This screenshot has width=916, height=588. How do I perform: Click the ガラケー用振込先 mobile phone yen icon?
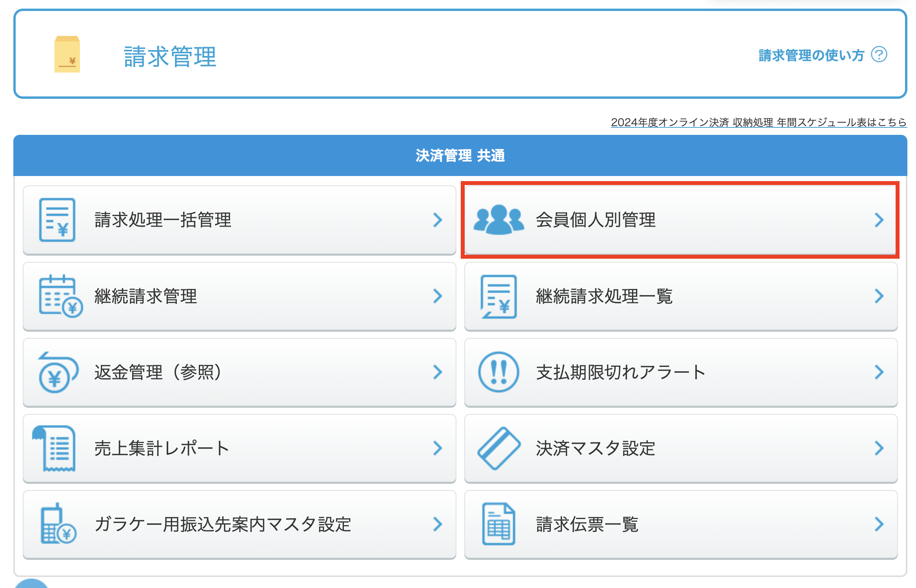[58, 523]
